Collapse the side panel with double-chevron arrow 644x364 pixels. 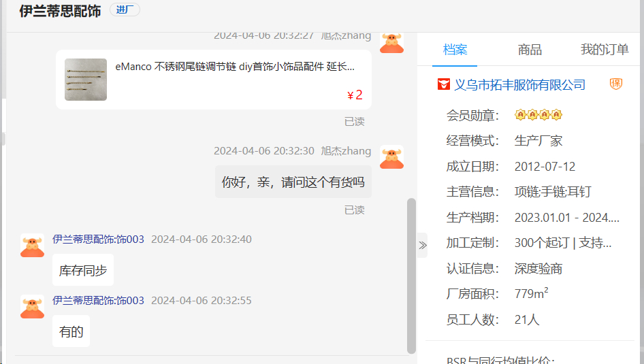click(423, 246)
